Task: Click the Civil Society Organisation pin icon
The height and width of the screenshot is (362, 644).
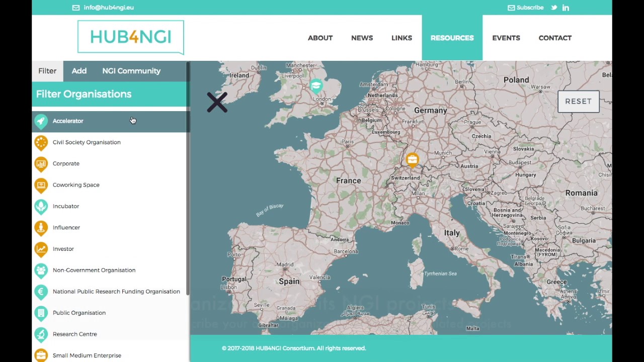Action: 41,143
